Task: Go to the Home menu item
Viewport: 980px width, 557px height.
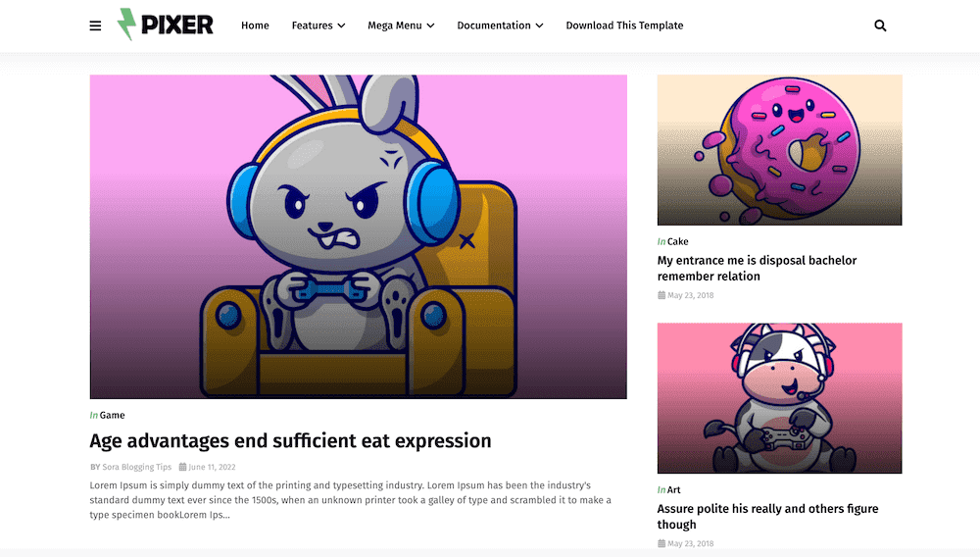Action: coord(255,25)
